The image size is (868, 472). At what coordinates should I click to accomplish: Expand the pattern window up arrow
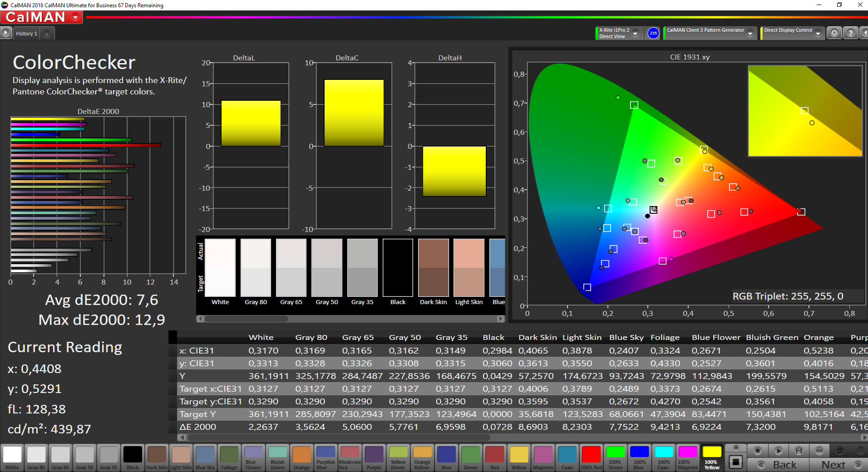coord(736,447)
